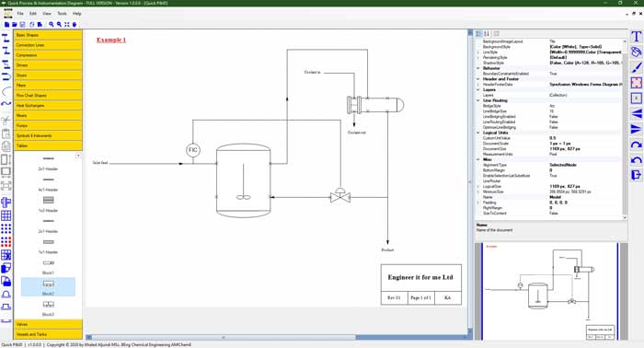
Task: Click the 'Example 1' title text
Action: (111, 40)
